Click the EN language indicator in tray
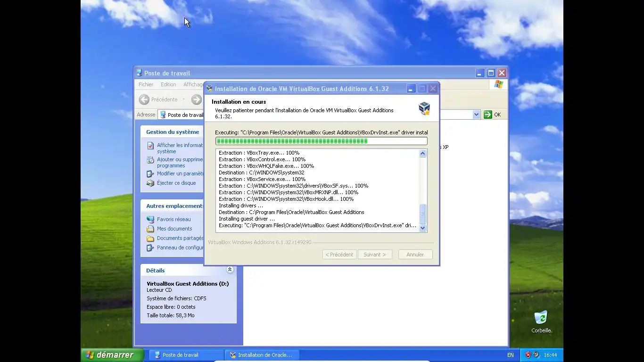Image resolution: width=644 pixels, height=362 pixels. (x=511, y=355)
